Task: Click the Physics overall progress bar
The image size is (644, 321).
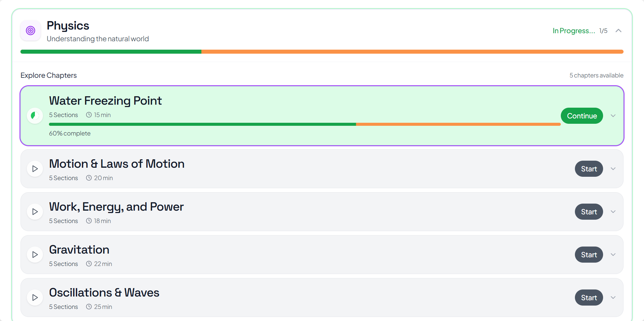Action: (x=322, y=52)
